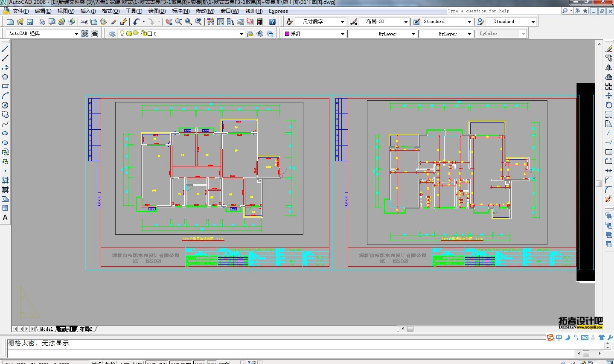This screenshot has width=614, height=364.
Task: Activate the Move tool
Action: (609, 96)
